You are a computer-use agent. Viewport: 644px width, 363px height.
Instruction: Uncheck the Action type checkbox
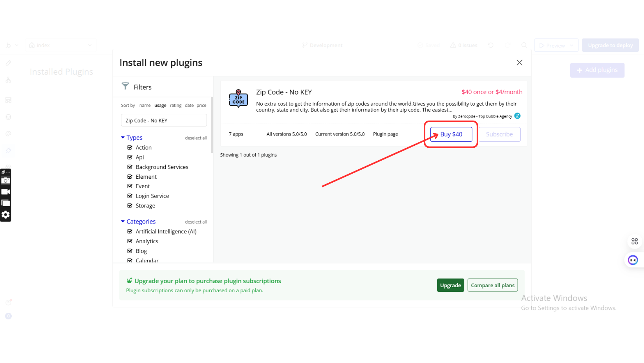pyautogui.click(x=130, y=147)
